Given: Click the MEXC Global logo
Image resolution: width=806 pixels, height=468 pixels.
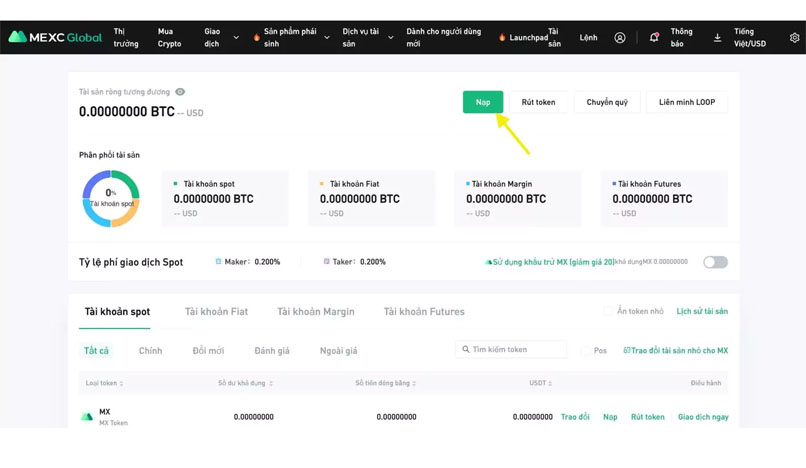Looking at the screenshot, I should 56,37.
